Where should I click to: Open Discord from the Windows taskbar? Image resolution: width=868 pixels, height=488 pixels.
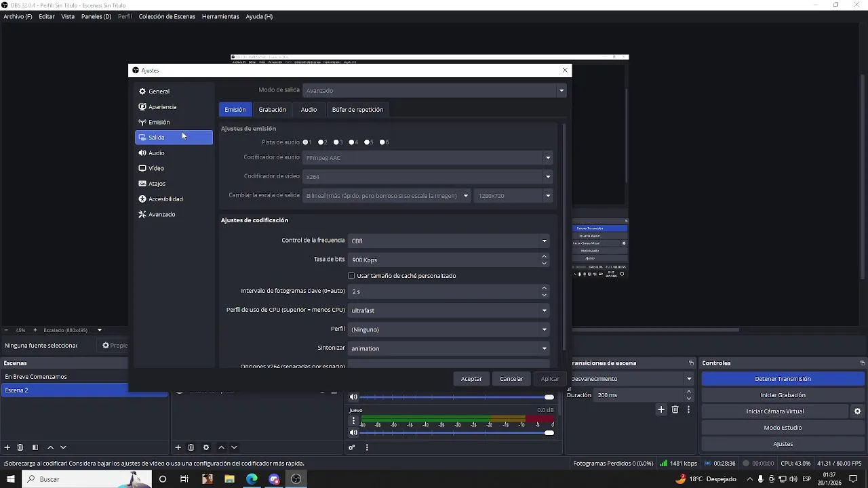click(274, 479)
